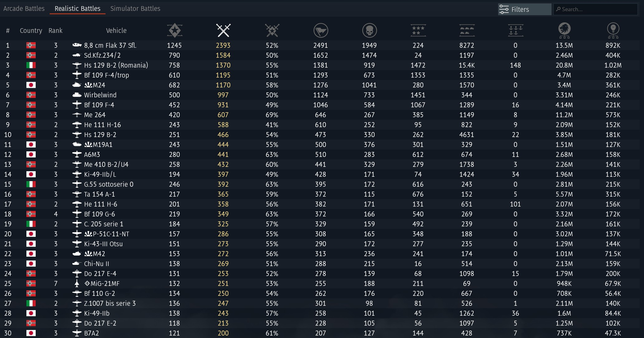Switch to Simulator Battles tab

135,9
